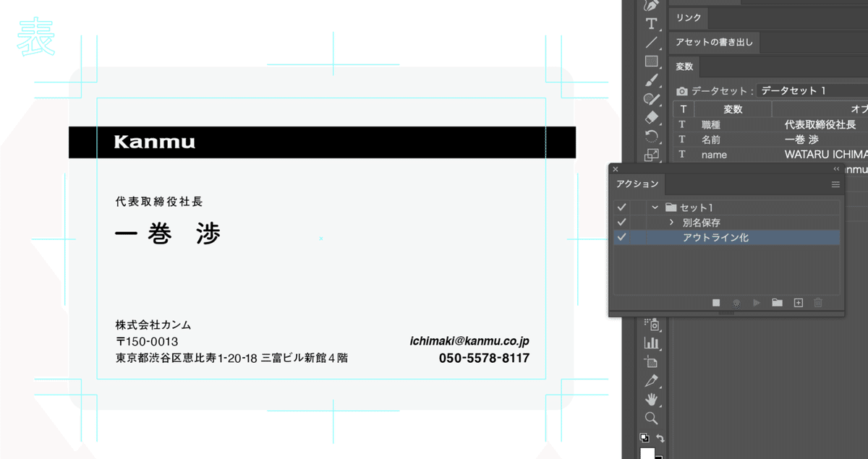Collapse the セット1 action set
Image resolution: width=868 pixels, height=459 pixels.
(x=655, y=207)
